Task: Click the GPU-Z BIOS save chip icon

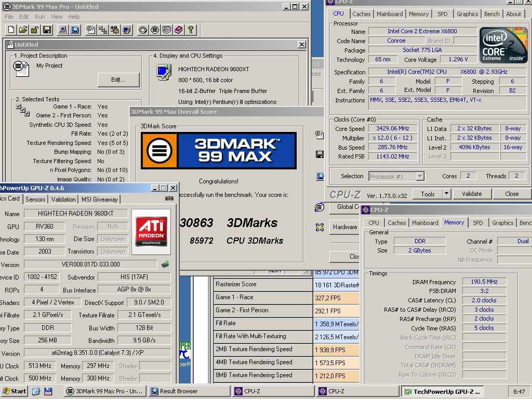Action: (x=165, y=264)
